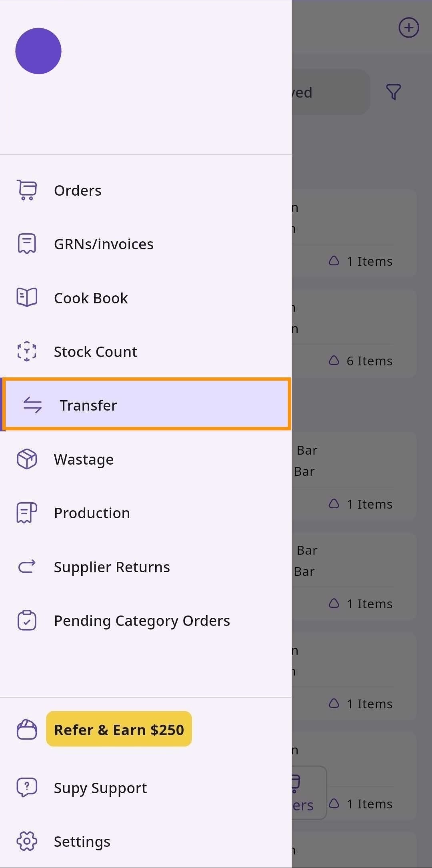The width and height of the screenshot is (432, 868).
Task: Click the Wastage box icon
Action: point(27,459)
